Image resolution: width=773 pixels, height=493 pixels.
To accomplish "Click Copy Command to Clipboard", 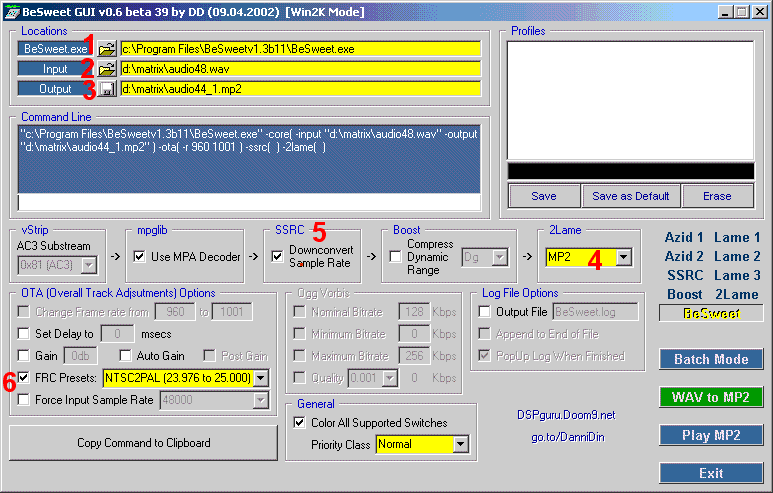I will [143, 443].
